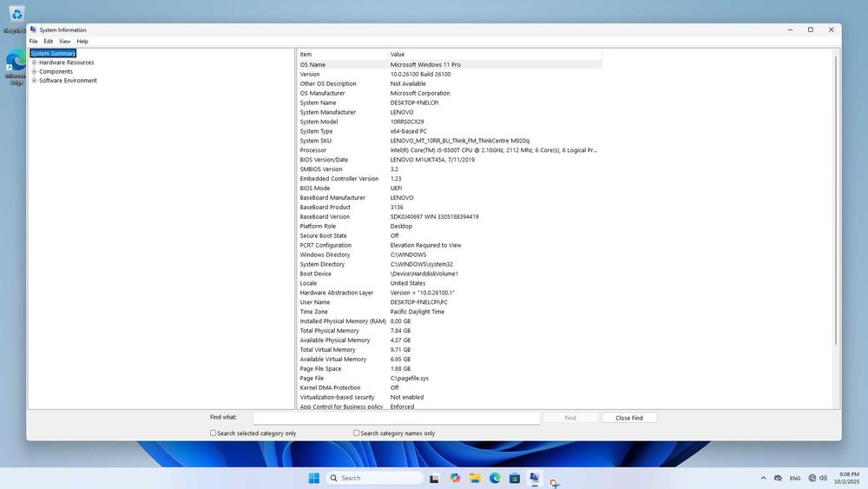Click the Virtualization-based security label
Image resolution: width=868 pixels, height=489 pixels.
pyautogui.click(x=337, y=397)
